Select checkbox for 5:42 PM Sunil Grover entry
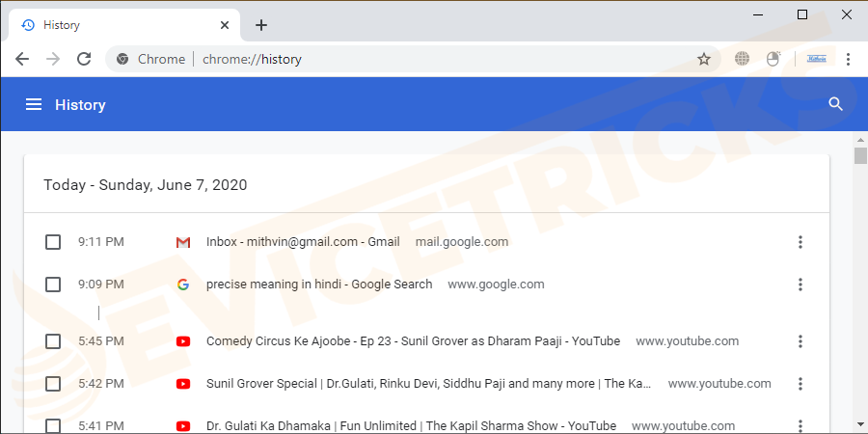The width and height of the screenshot is (868, 434). [x=53, y=384]
